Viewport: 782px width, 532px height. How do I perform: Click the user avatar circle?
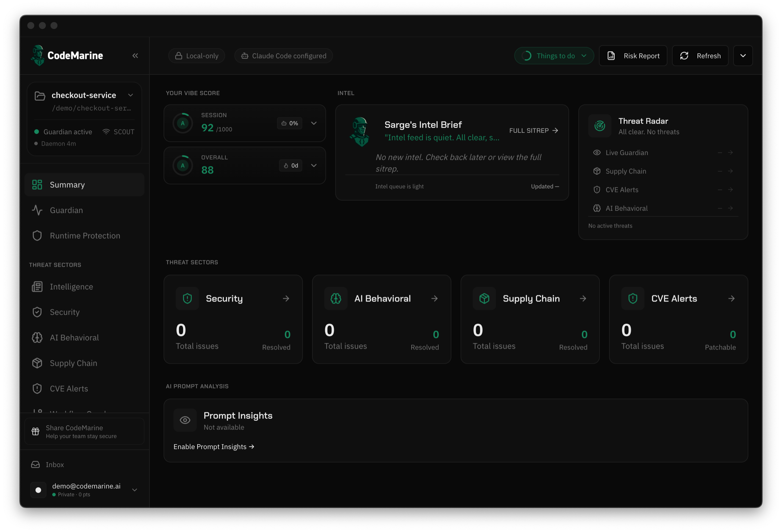pos(38,490)
